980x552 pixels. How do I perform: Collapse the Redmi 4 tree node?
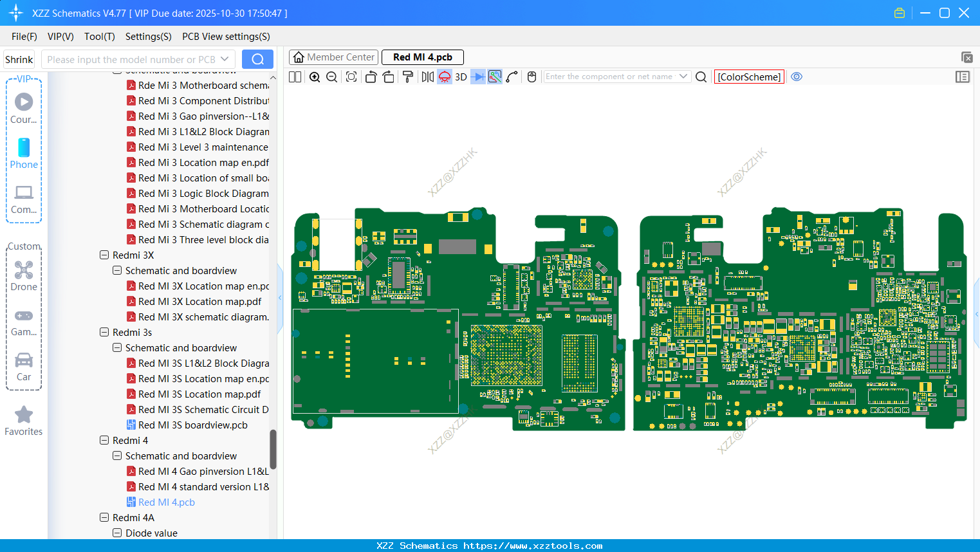[104, 440]
